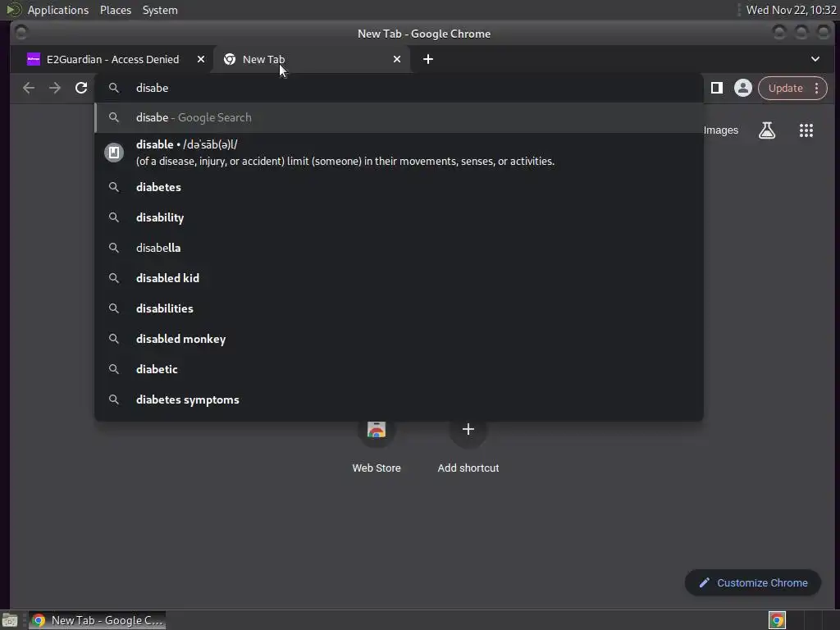
Task: Open Customize Chrome
Action: [752, 583]
